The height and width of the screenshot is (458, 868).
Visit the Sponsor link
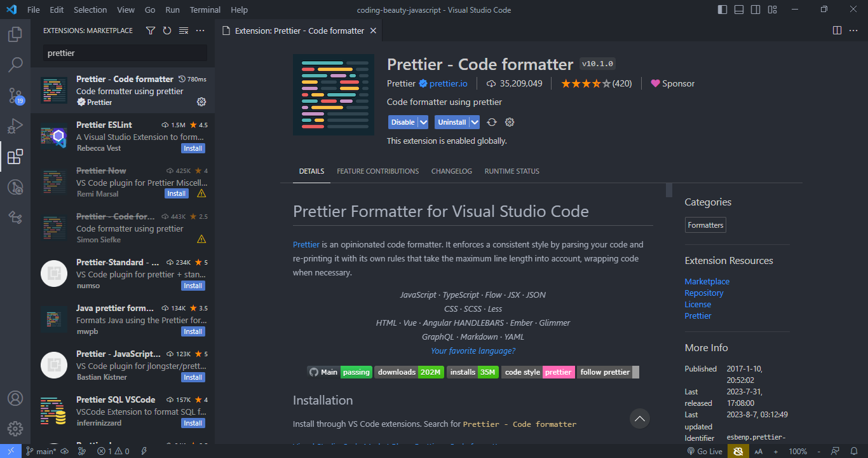click(x=678, y=83)
